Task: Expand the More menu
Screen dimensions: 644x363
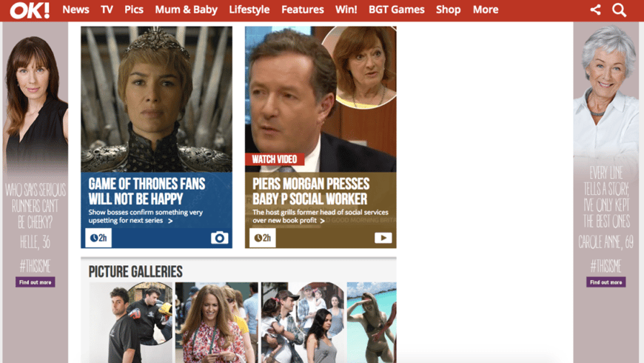Action: pos(486,10)
